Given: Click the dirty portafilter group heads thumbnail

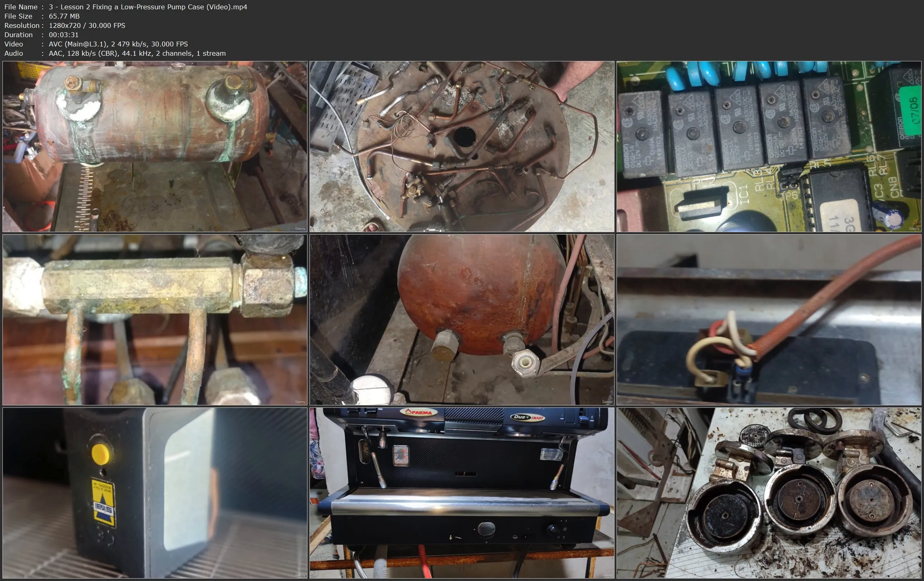Looking at the screenshot, I should [x=768, y=493].
